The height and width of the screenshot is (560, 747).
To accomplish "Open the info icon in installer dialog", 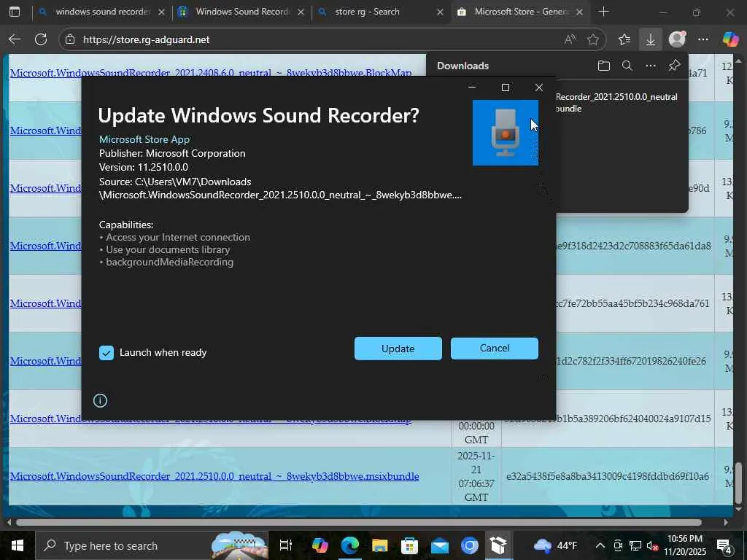I will click(x=100, y=400).
